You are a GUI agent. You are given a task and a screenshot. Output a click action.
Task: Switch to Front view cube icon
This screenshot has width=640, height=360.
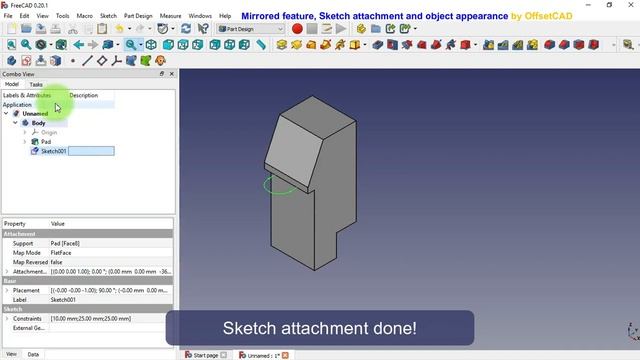[x=168, y=44]
